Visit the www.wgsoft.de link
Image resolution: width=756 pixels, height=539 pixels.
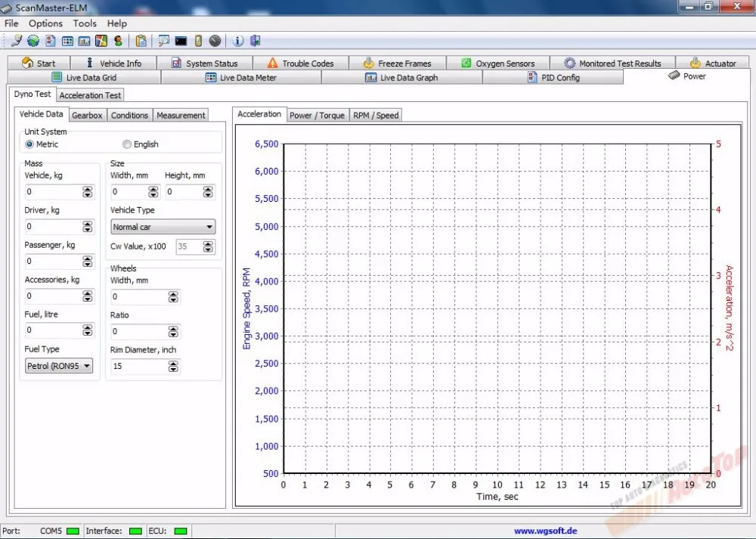coord(545,531)
